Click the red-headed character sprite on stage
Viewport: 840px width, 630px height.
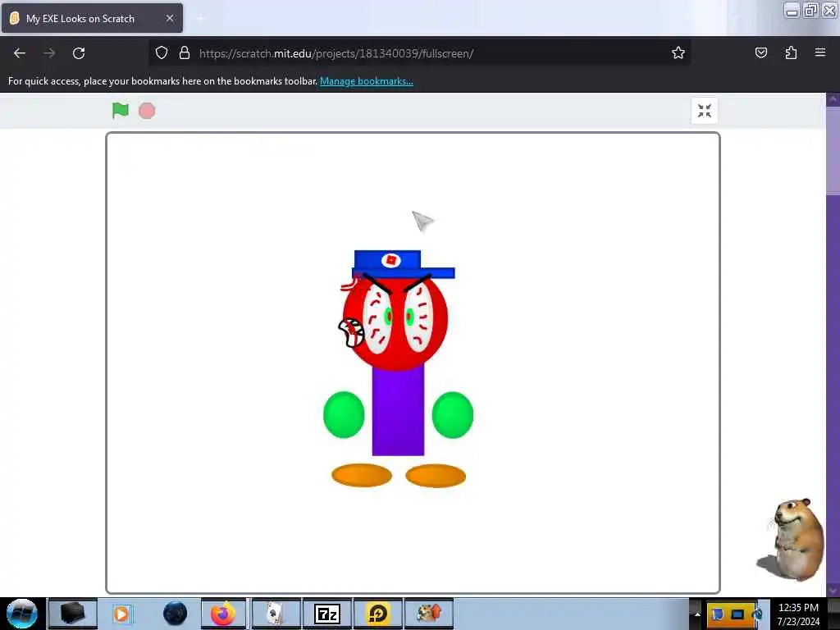[x=398, y=368]
